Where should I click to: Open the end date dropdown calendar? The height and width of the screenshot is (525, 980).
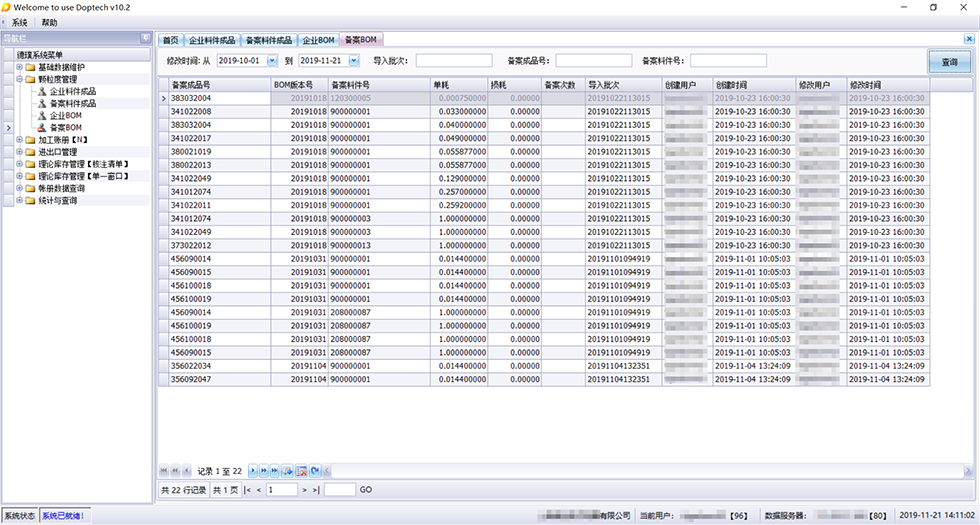click(354, 61)
